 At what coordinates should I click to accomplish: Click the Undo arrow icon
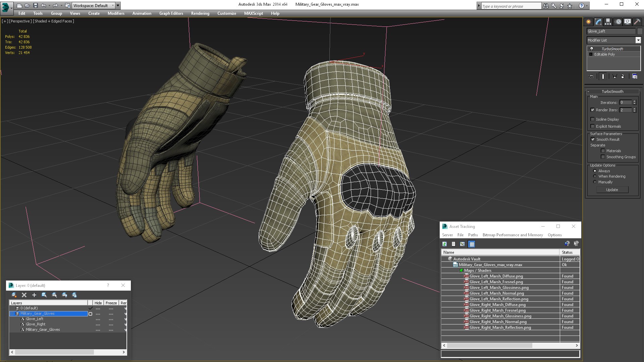pyautogui.click(x=43, y=5)
